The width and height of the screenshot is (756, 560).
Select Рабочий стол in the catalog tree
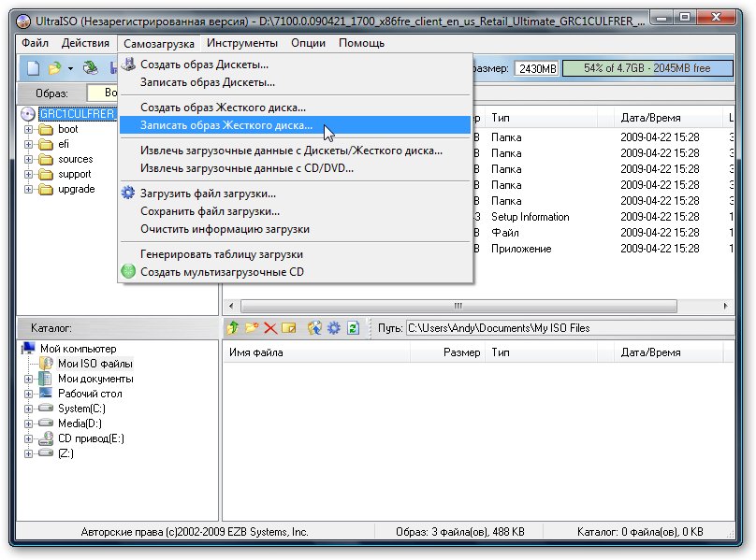tap(90, 394)
